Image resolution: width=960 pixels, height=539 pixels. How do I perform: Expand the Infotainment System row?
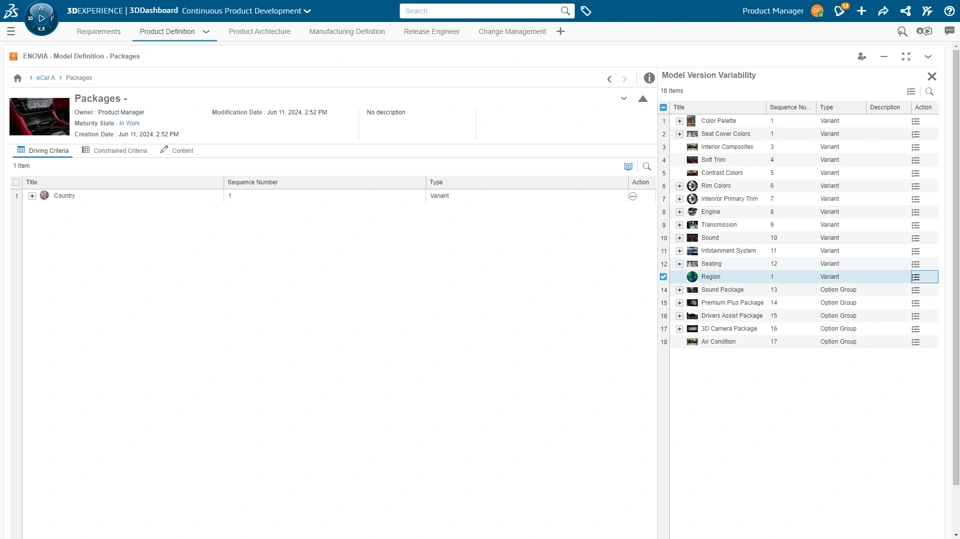[x=679, y=251]
